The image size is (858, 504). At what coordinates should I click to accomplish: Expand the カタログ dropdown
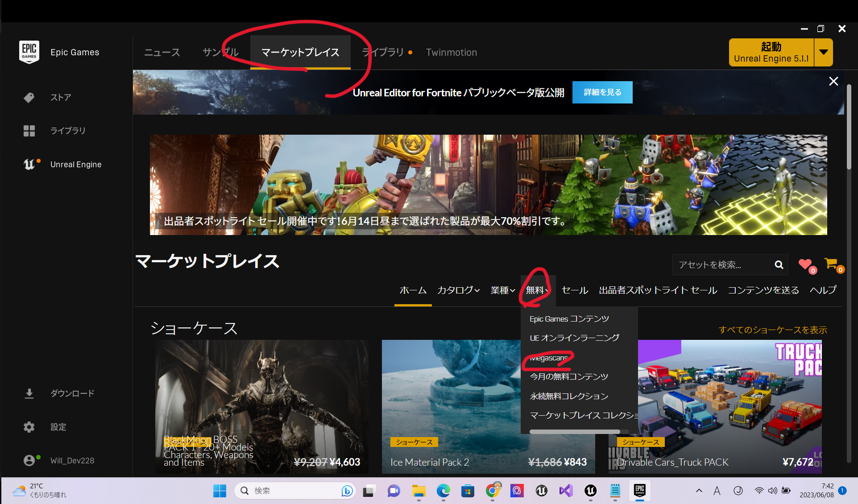(x=458, y=290)
